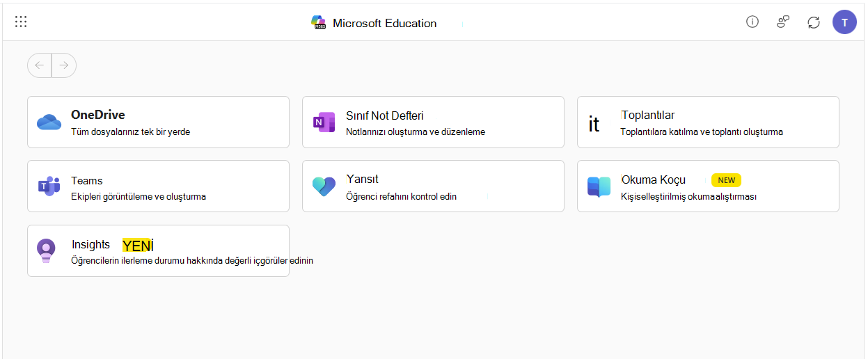Image resolution: width=868 pixels, height=359 pixels.
Task: Click the YENİ badge beside Insights
Action: [x=137, y=245]
